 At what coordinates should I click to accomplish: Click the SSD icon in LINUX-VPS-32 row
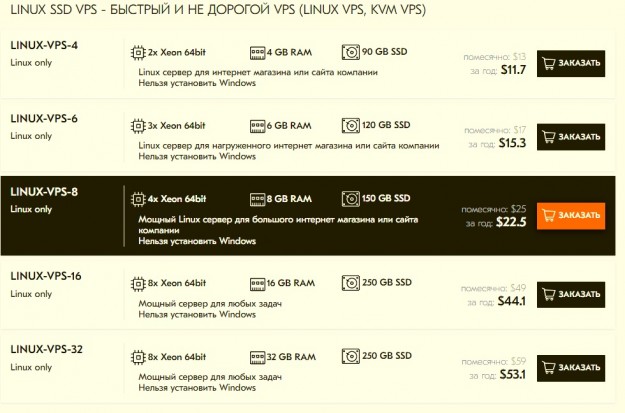point(349,356)
